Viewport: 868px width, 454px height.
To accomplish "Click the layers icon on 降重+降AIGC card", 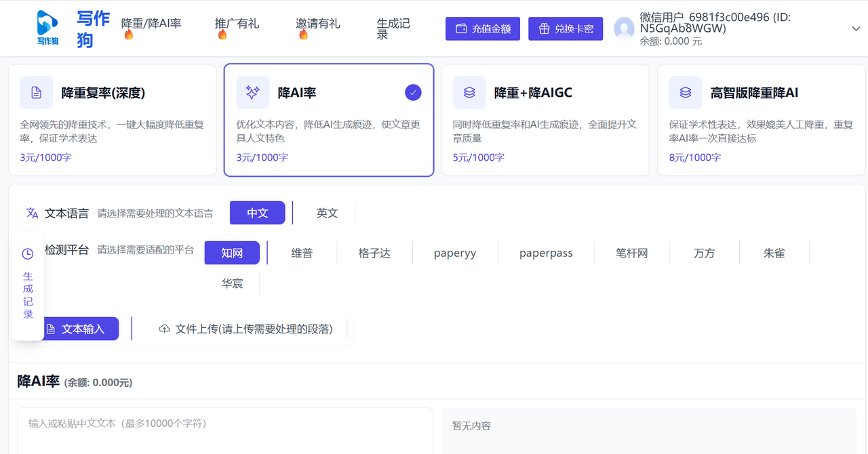I will [469, 93].
